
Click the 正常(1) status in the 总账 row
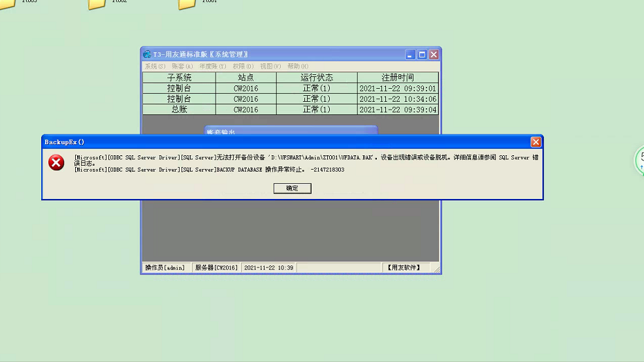click(317, 110)
